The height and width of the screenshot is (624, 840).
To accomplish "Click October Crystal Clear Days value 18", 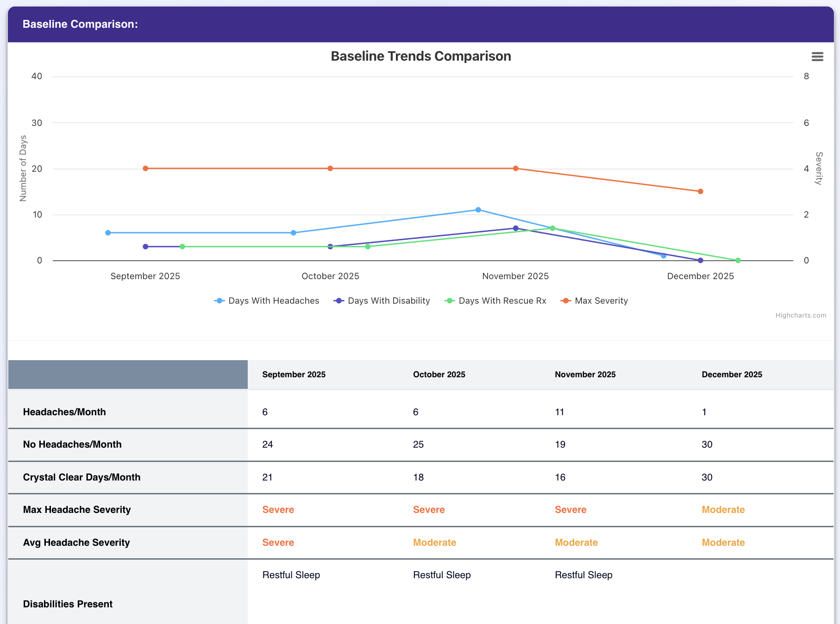I will (x=419, y=477).
